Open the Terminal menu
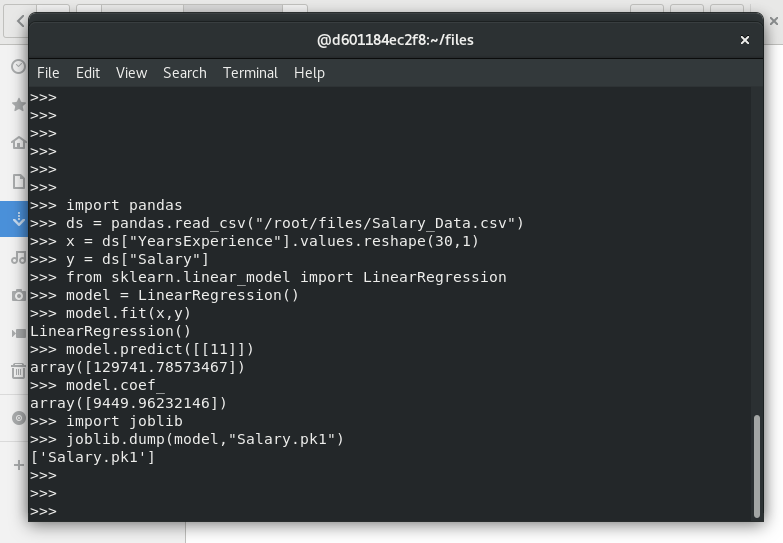The height and width of the screenshot is (543, 783). pos(250,73)
